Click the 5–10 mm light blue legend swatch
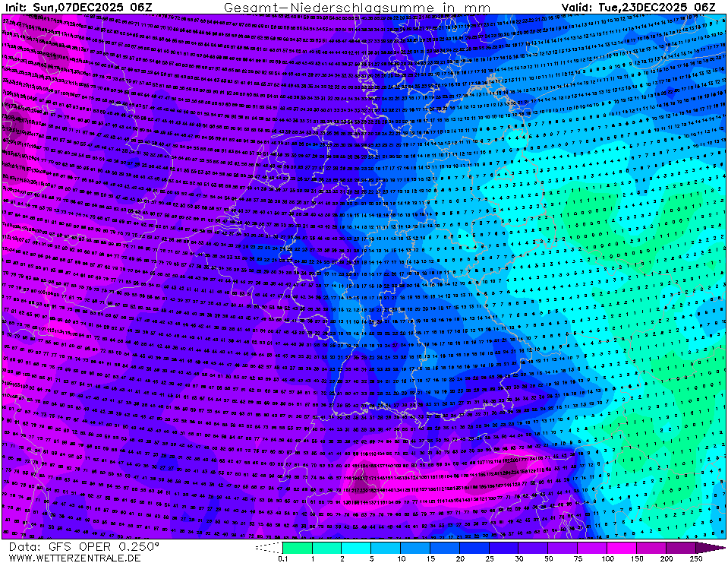 pos(386,547)
